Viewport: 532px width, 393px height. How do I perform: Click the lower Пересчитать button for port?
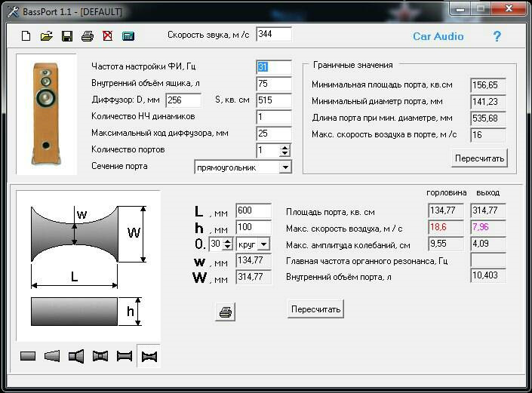pyautogui.click(x=315, y=309)
